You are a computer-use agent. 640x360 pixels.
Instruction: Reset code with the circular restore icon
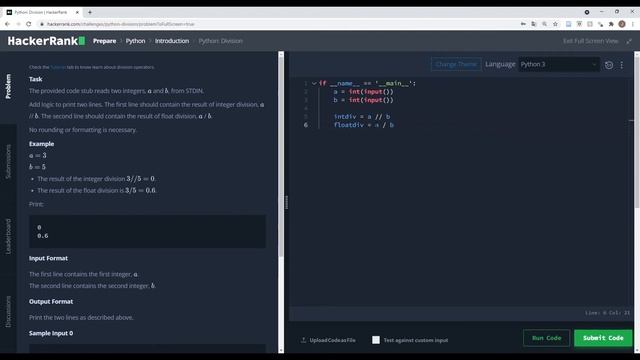[609, 65]
